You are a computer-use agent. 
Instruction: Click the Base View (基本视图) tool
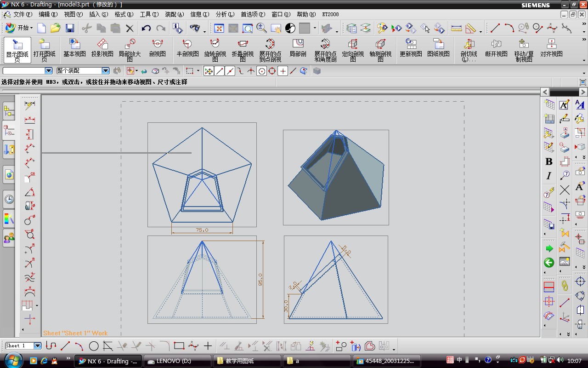point(74,48)
